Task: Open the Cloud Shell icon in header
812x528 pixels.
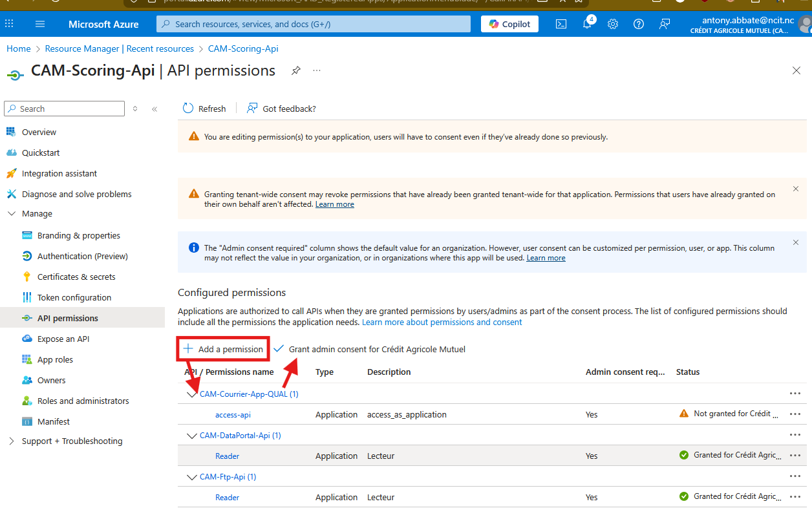Action: [x=561, y=24]
